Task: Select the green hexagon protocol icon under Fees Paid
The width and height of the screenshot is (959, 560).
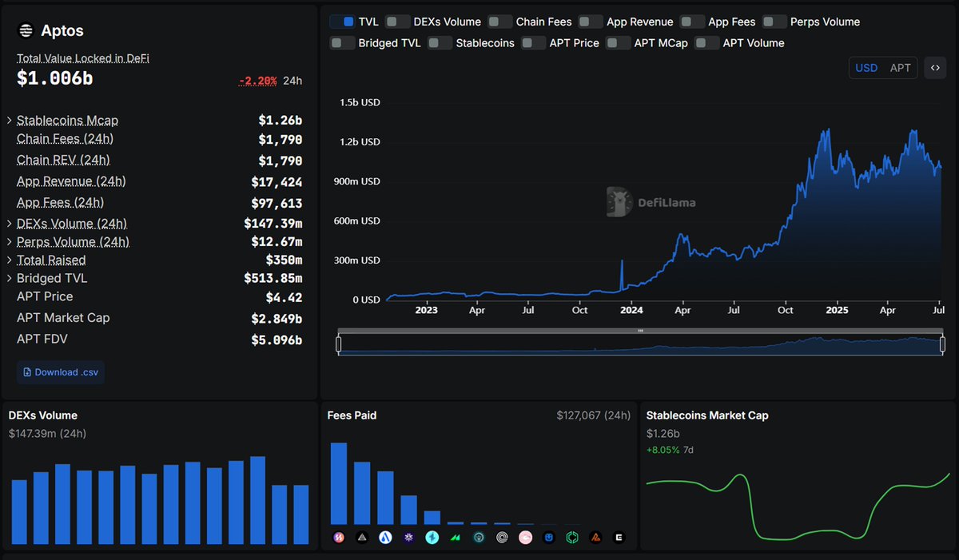Action: 571,538
